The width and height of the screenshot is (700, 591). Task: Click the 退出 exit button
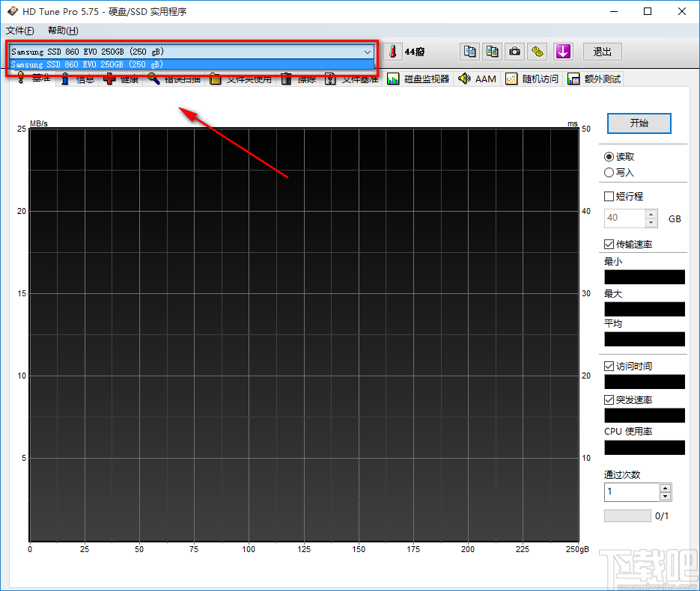(x=602, y=52)
